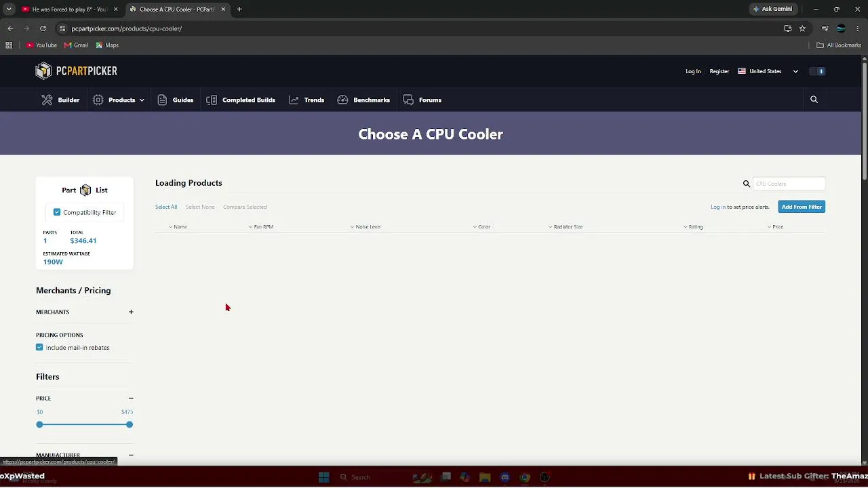Collapse the Price filter section

131,398
